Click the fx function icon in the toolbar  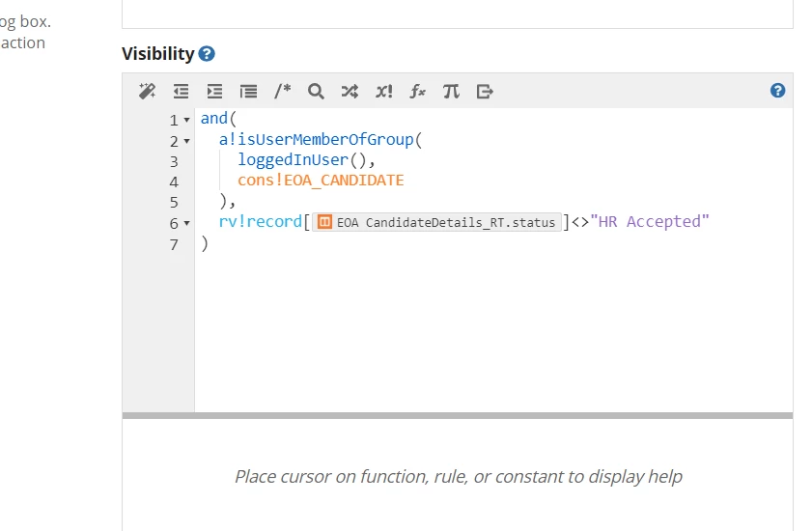(417, 91)
